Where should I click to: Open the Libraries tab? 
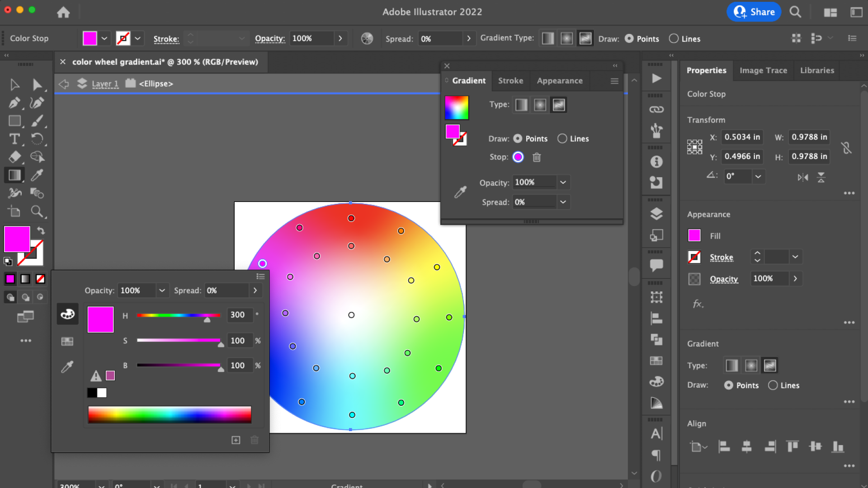(817, 70)
